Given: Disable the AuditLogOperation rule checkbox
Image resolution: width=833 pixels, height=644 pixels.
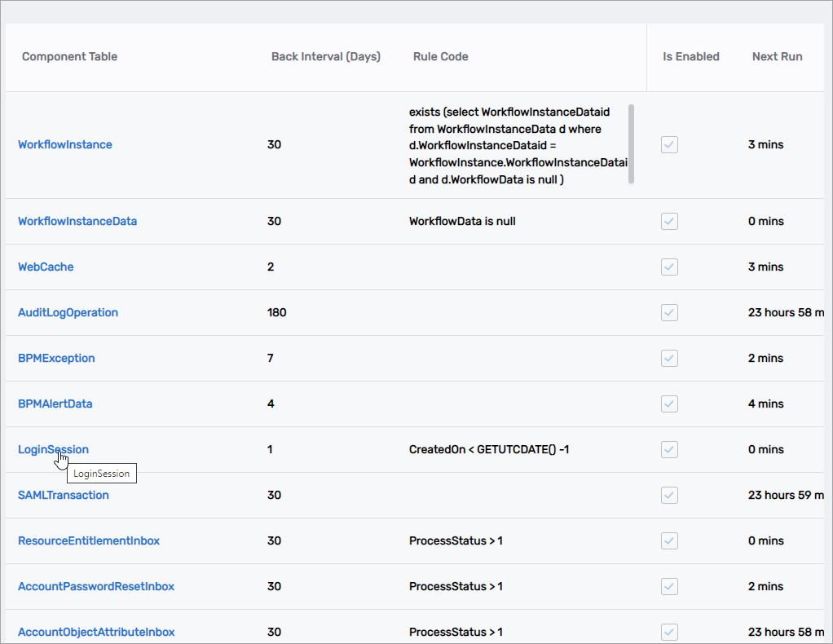Looking at the screenshot, I should pyautogui.click(x=669, y=312).
